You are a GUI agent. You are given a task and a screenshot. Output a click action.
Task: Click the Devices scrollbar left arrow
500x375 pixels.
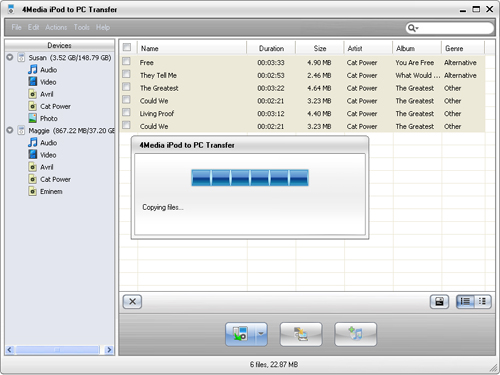click(9, 350)
